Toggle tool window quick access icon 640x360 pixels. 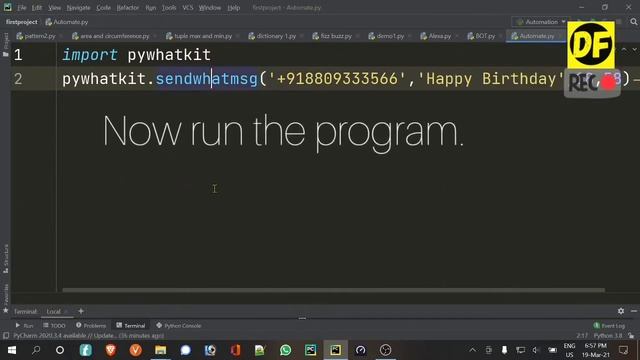[x=6, y=336]
